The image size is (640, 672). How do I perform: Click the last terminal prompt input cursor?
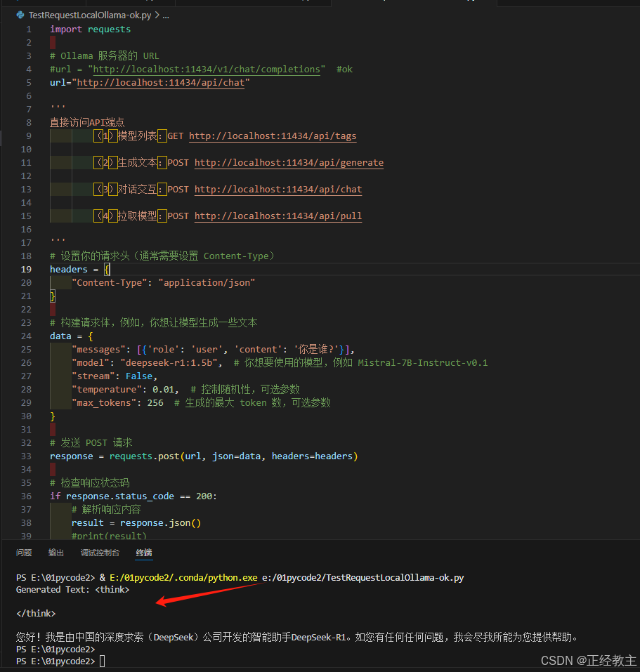[102, 661]
